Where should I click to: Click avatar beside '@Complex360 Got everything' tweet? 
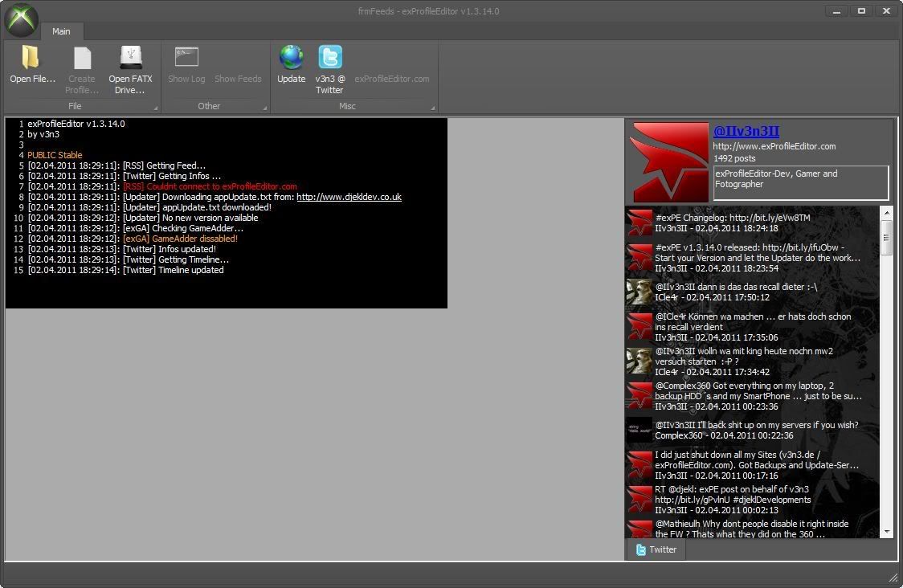(x=639, y=396)
